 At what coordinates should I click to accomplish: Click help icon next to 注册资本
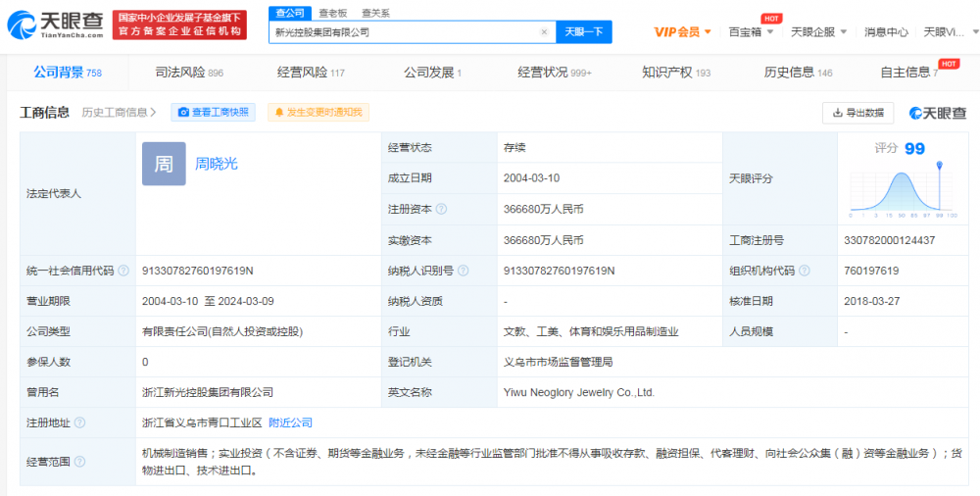[441, 210]
